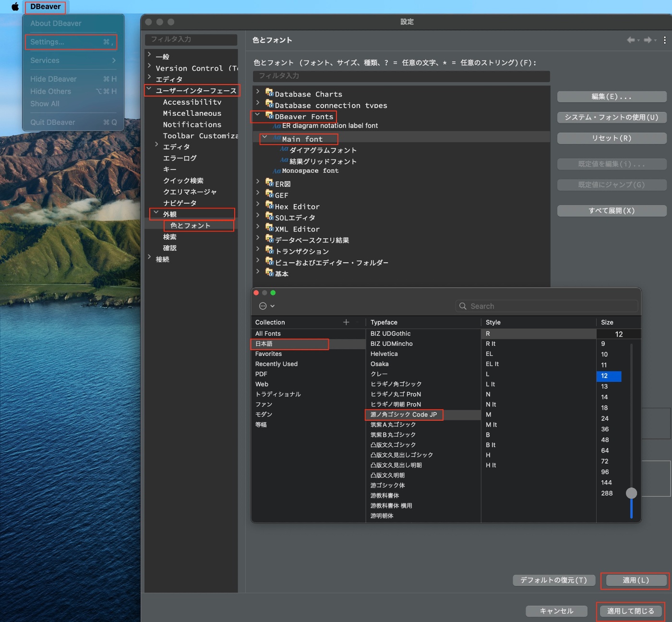The width and height of the screenshot is (672, 622).
Task: Click the 編集(E)... button
Action: pos(612,97)
